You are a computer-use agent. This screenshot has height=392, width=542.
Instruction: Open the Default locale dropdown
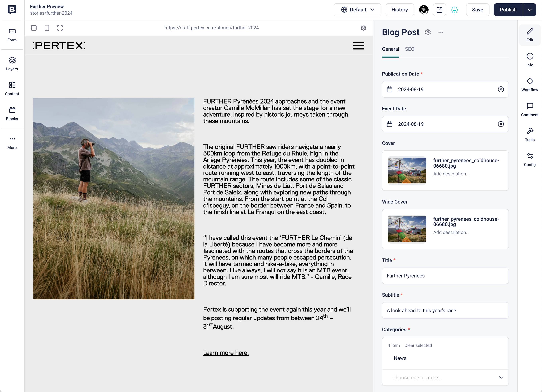(x=357, y=10)
